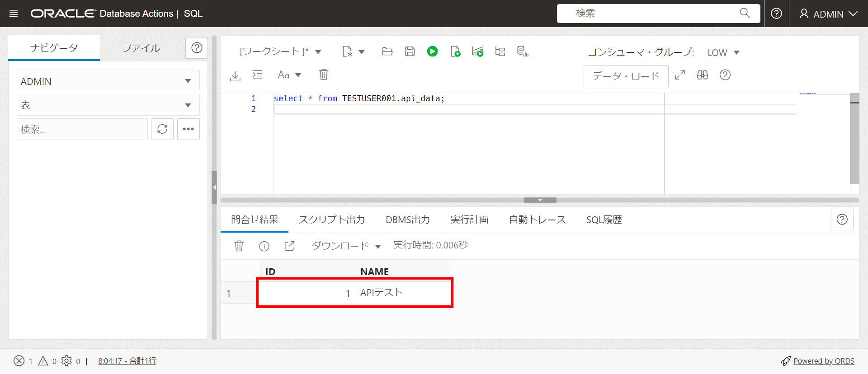Refresh the navigator object list
This screenshot has width=868, height=374.
[x=162, y=129]
